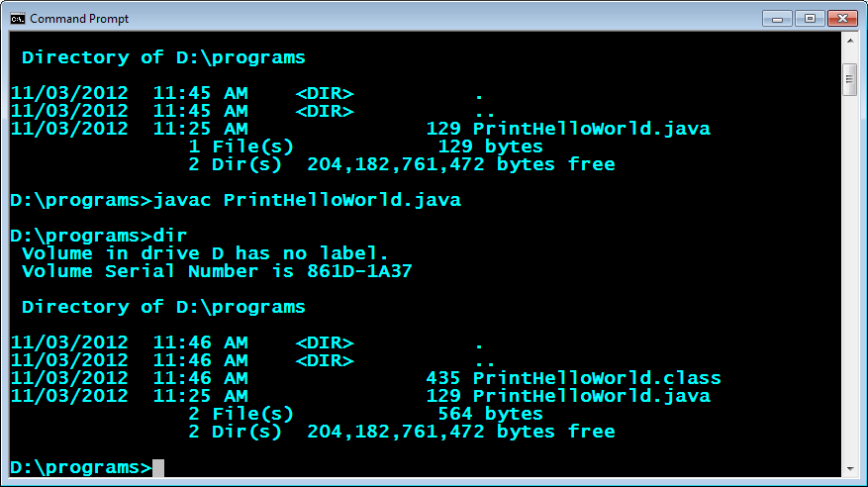Click PrintHelloWorld.java listed below the .class file
This screenshot has height=487, width=868.
591,396
